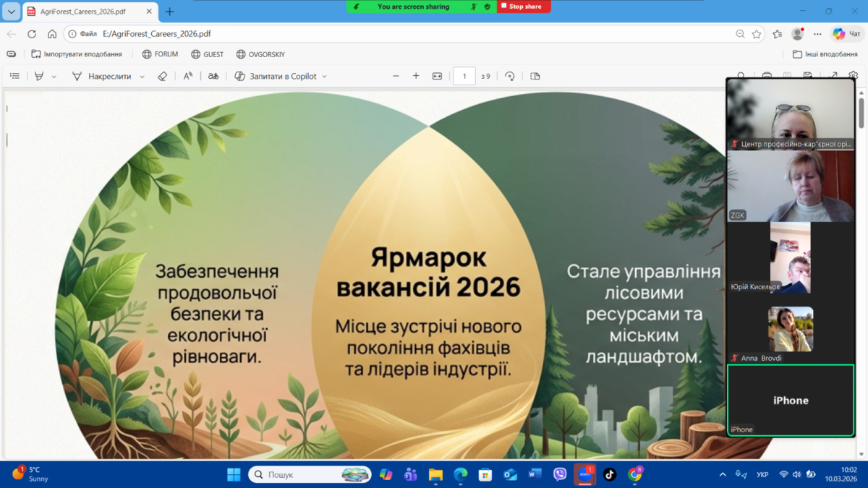This screenshot has height=488, width=868.
Task: Rotate the PDF page
Action: 510,76
